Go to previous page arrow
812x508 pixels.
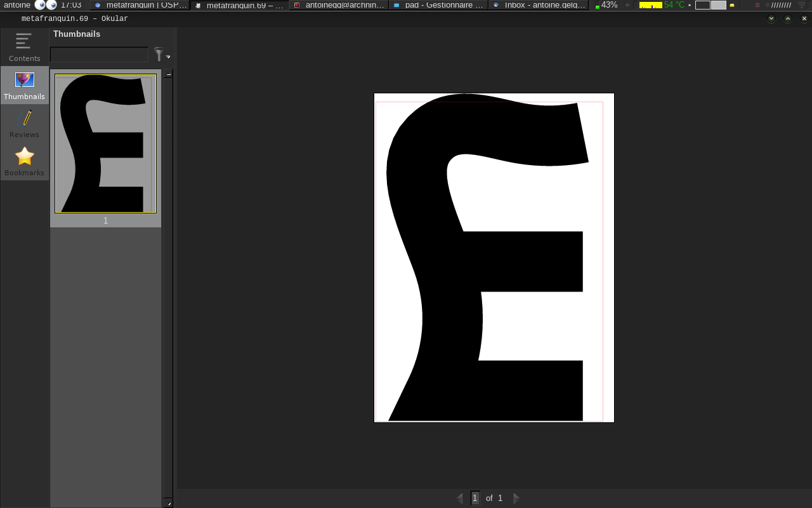click(459, 498)
